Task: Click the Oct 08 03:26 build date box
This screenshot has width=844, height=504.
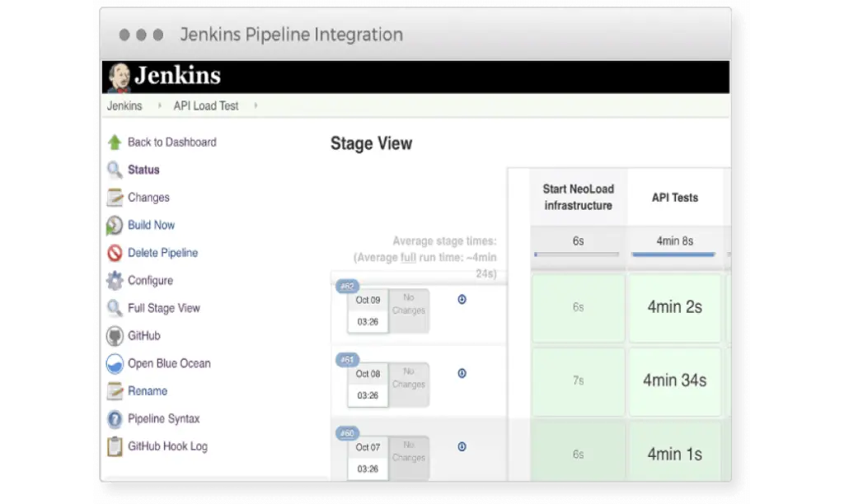Action: pyautogui.click(x=368, y=385)
